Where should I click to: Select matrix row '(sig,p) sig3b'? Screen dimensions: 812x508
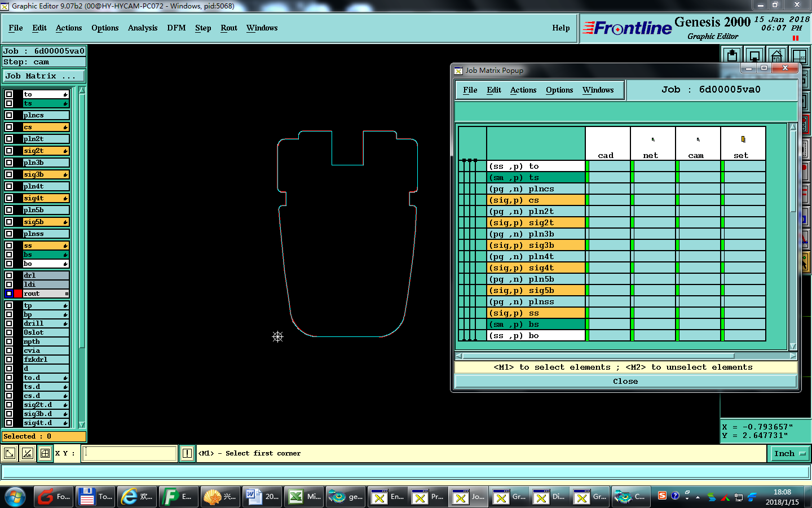(536, 246)
